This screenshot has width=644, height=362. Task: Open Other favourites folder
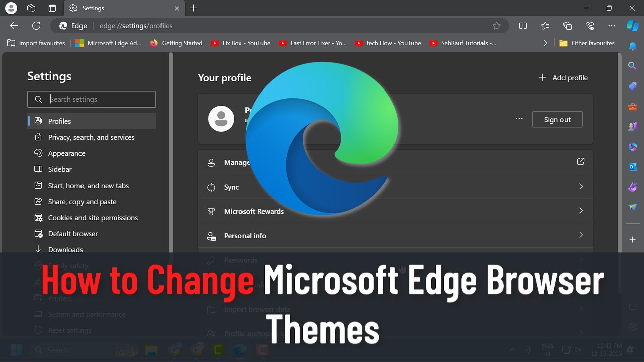(587, 43)
